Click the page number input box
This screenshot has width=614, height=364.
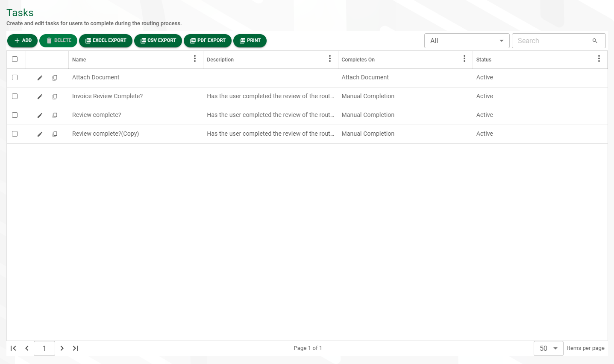tap(44, 348)
